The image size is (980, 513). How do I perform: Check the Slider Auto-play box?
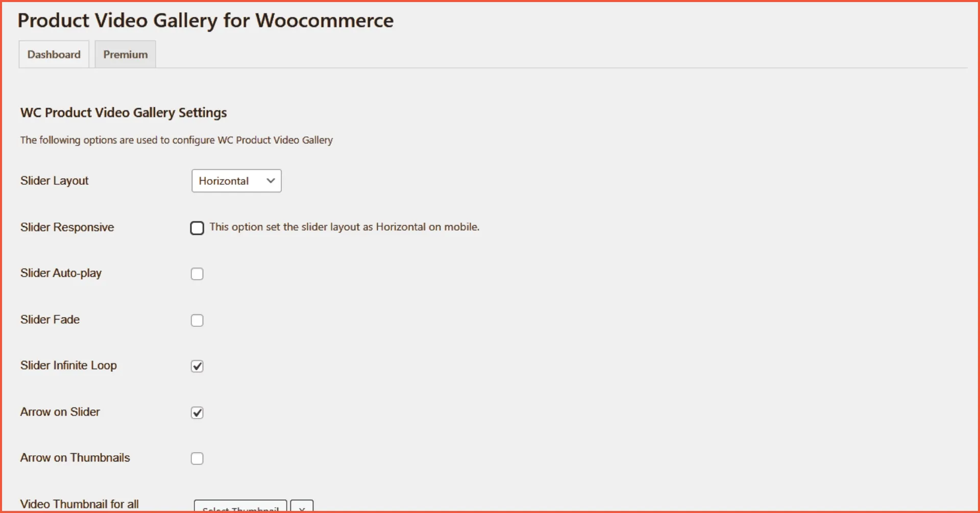click(197, 274)
